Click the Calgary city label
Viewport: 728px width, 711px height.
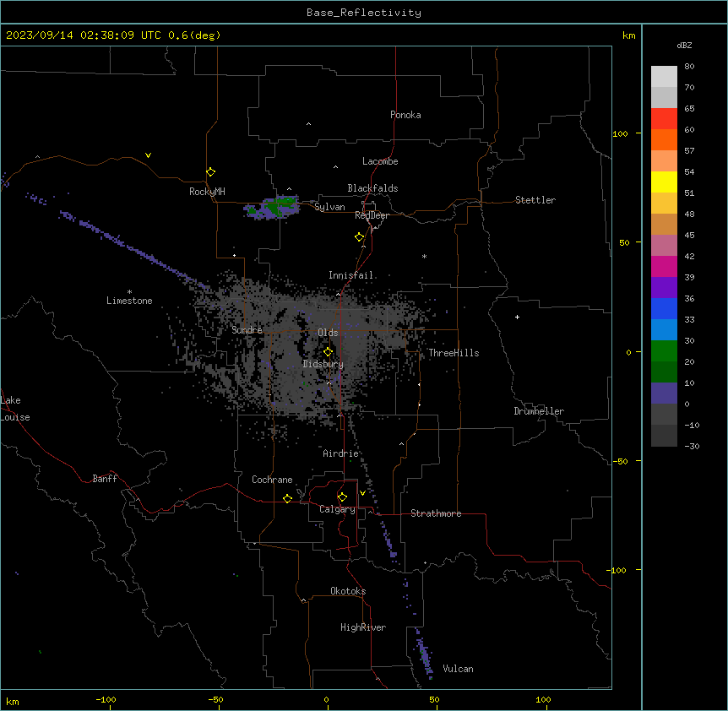(337, 509)
